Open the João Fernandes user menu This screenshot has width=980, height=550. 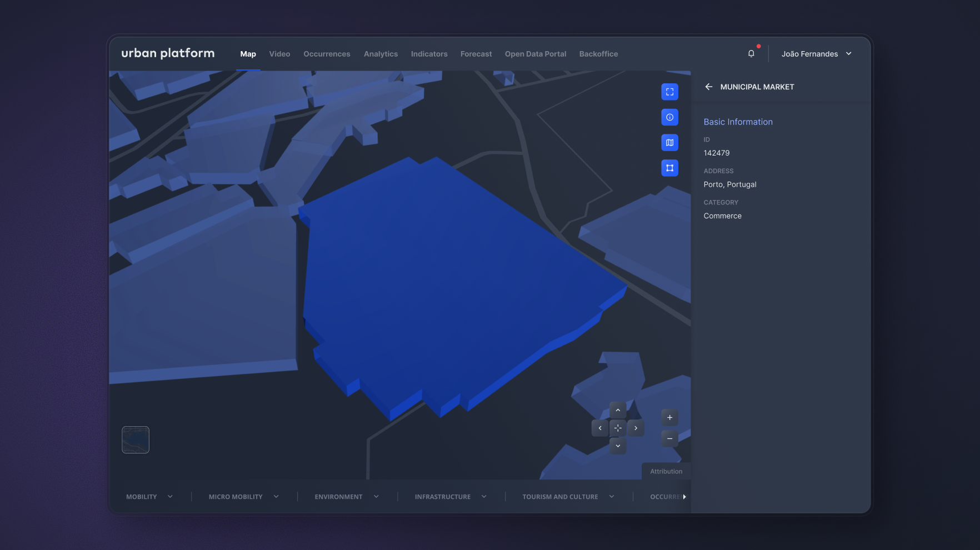pos(816,54)
